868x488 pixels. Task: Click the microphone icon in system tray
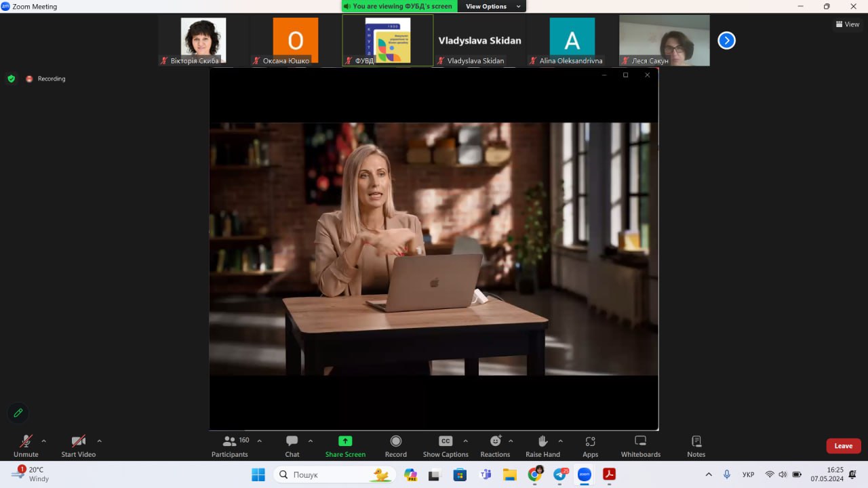(x=727, y=474)
